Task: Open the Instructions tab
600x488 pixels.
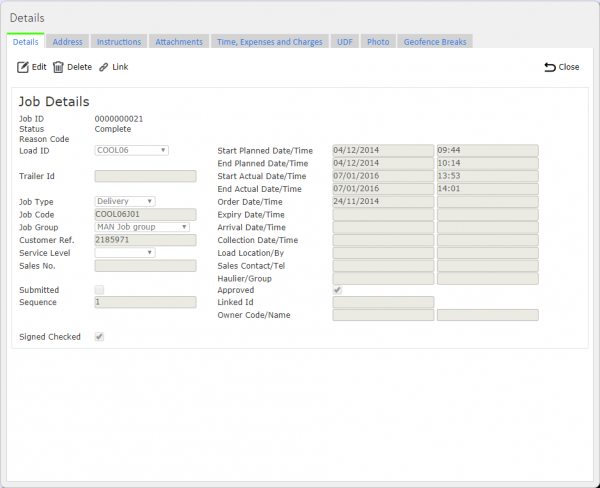Action: tap(119, 42)
